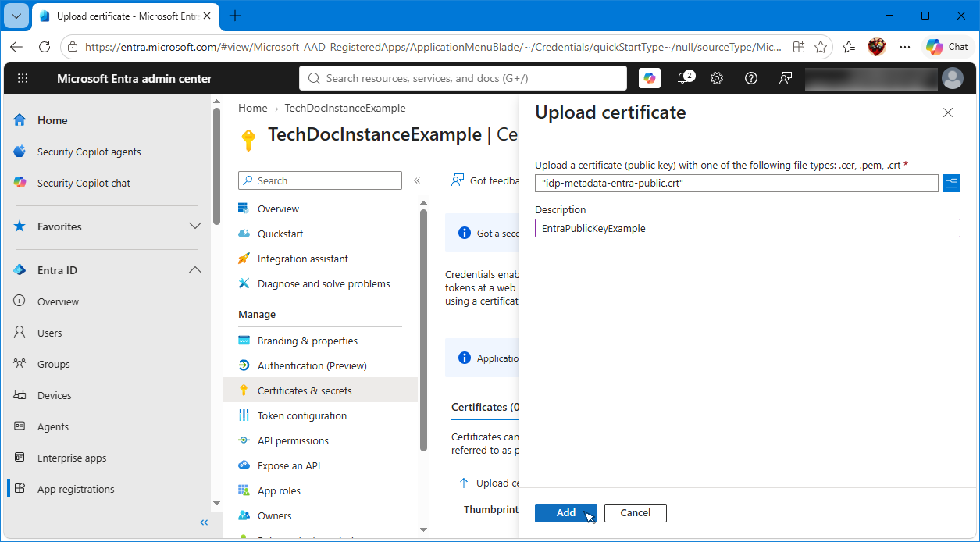Open Copilot Chat in the browser toolbar
The image size is (980, 542).
947,47
